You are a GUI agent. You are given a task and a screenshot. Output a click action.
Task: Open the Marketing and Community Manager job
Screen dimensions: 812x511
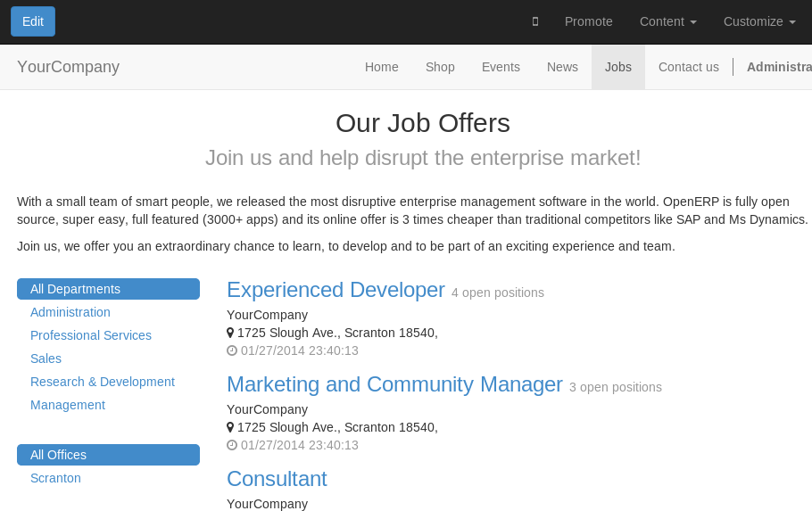point(394,384)
